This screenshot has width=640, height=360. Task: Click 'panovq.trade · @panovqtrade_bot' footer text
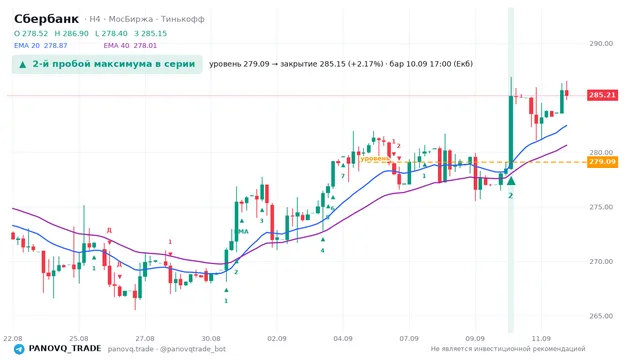167,349
